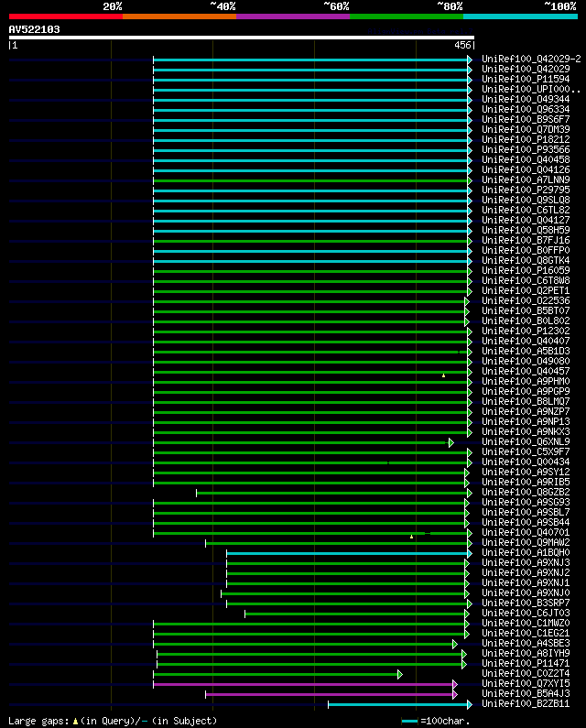The width and height of the screenshot is (586, 728).
Task: Open the UniRef100_Q96334 entry
Action: pos(526,110)
